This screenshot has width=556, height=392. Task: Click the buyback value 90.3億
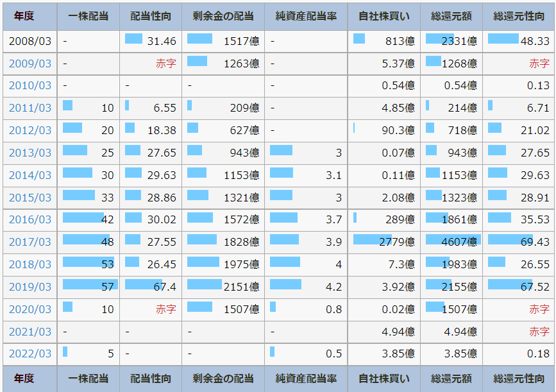click(x=398, y=130)
